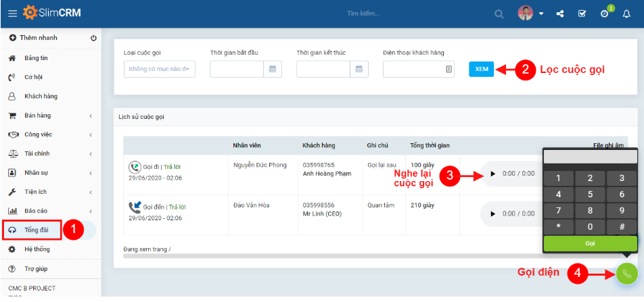Click the Khách hàng person icon
The image size is (644, 302).
coord(12,97)
